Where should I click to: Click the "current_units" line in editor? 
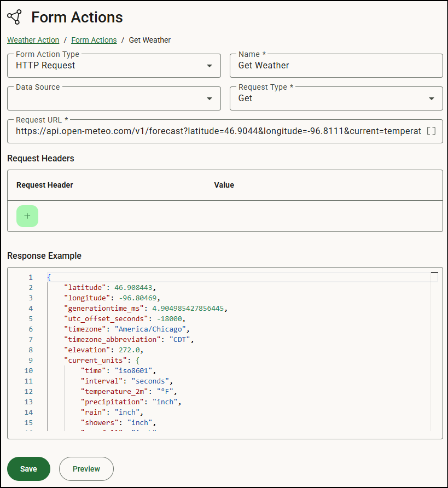click(102, 360)
